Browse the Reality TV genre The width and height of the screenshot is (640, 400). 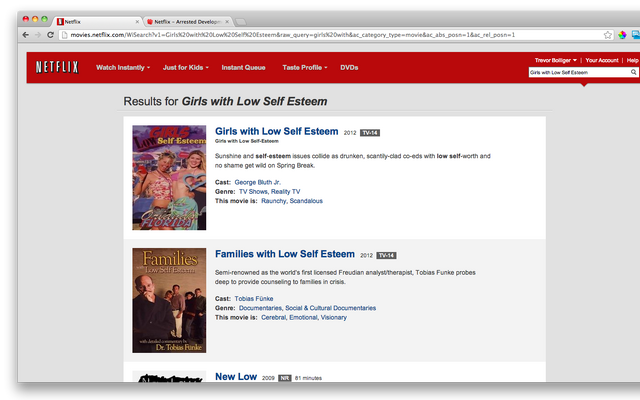(285, 192)
